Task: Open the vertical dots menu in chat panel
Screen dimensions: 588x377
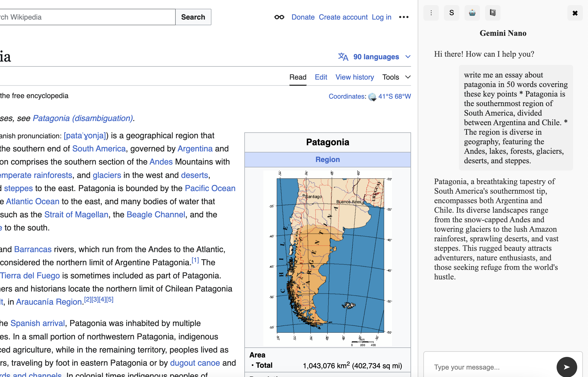Action: click(x=431, y=13)
